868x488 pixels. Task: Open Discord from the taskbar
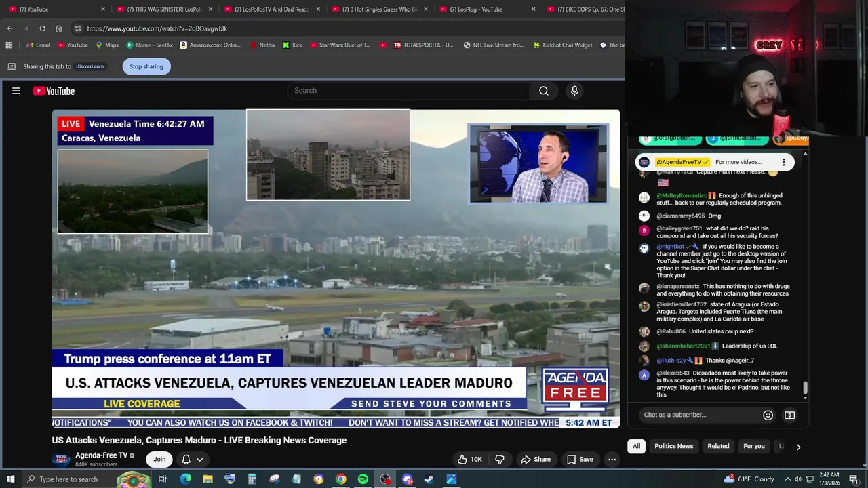click(x=407, y=479)
